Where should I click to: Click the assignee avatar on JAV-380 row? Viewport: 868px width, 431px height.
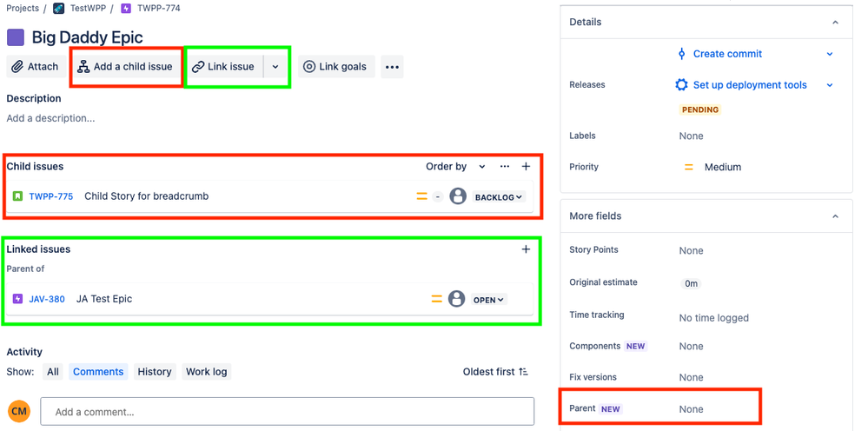tap(457, 299)
